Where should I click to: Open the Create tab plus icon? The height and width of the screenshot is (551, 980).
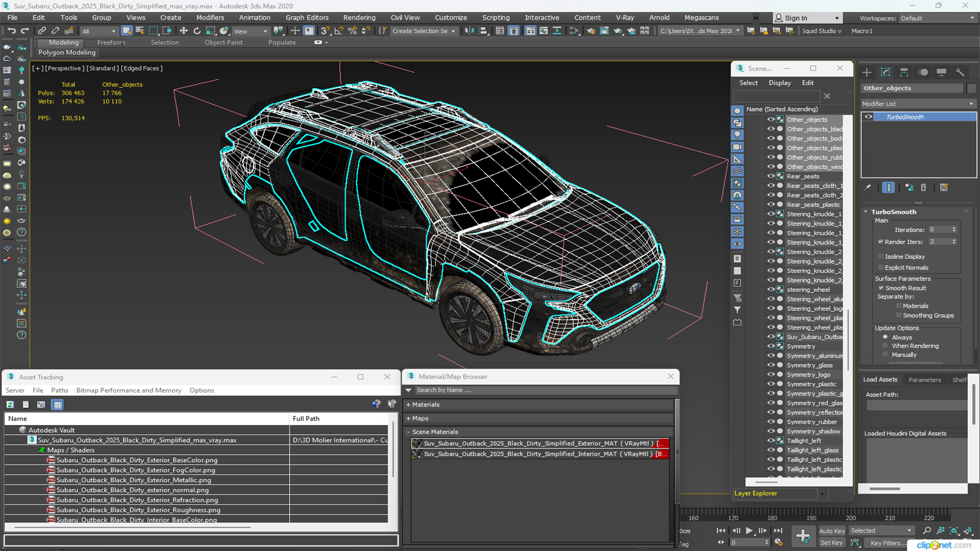(x=867, y=72)
